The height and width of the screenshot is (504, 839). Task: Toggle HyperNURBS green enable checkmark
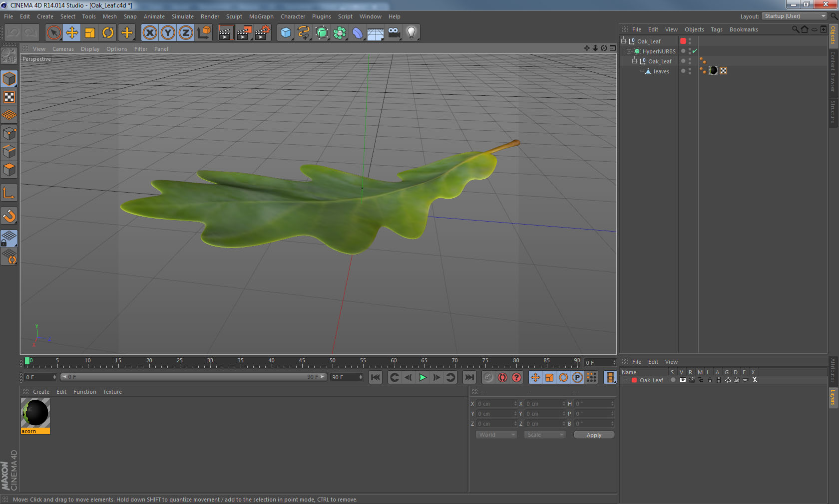695,51
